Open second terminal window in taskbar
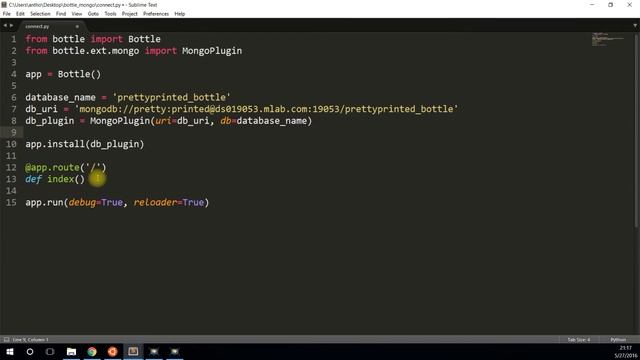This screenshot has width=640, height=360. point(175,351)
